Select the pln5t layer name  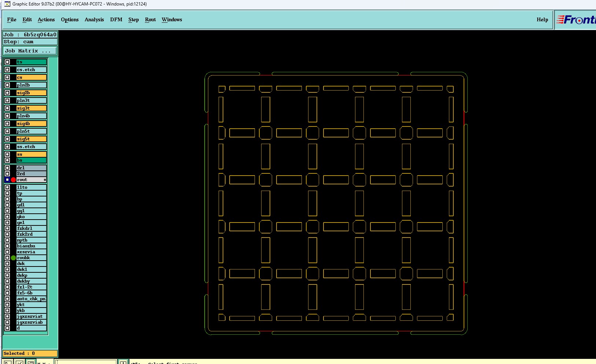pyautogui.click(x=32, y=131)
